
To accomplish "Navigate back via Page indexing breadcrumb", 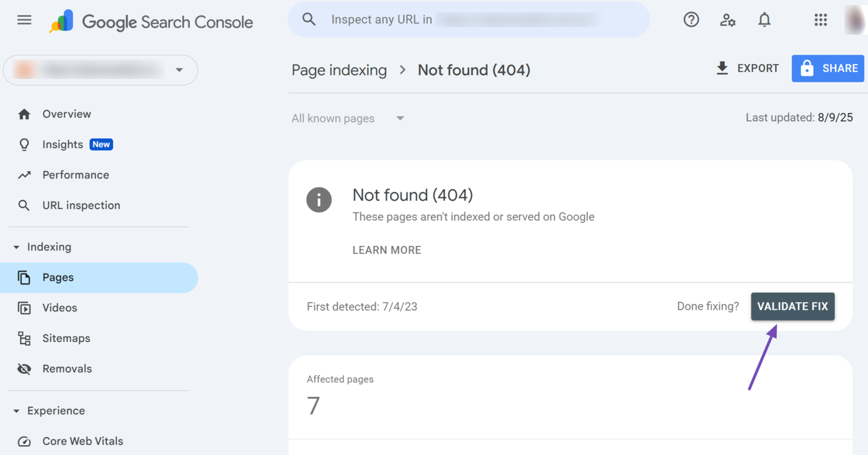I will [x=339, y=70].
